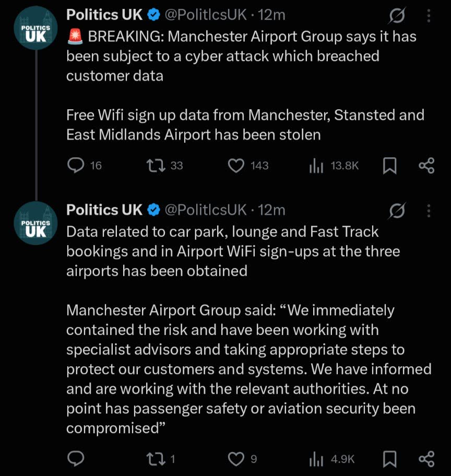The image size is (451, 476).
Task: Share the second tweet via share icon
Action: click(x=426, y=459)
